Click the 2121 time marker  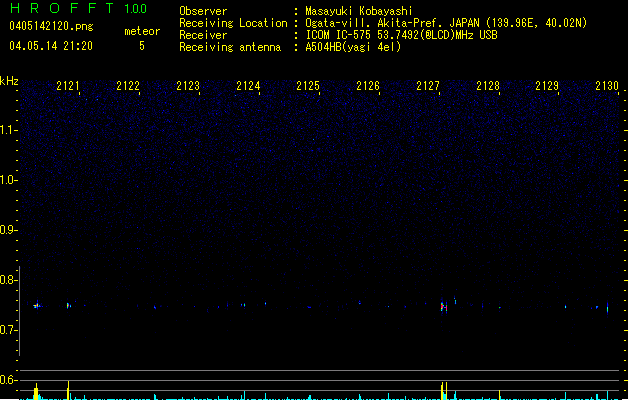tap(68, 86)
